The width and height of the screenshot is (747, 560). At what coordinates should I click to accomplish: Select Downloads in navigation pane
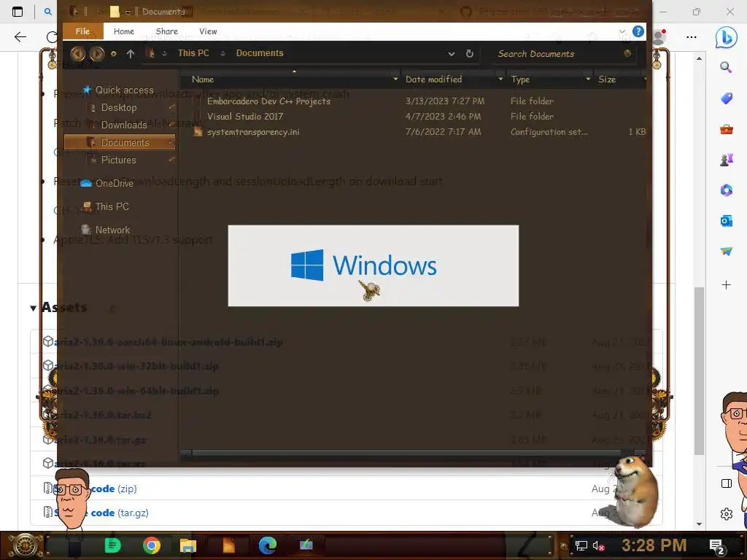click(x=124, y=125)
